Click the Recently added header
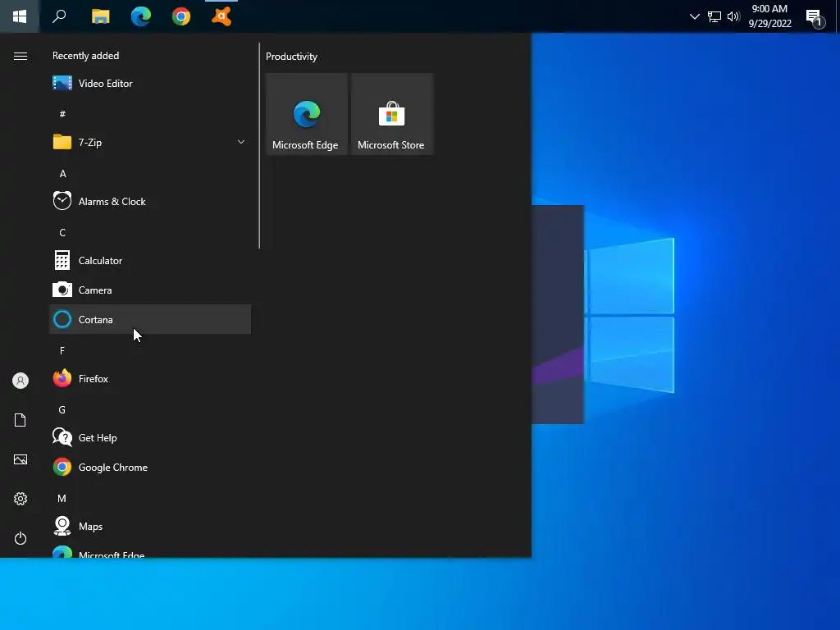This screenshot has width=840, height=630. click(85, 56)
